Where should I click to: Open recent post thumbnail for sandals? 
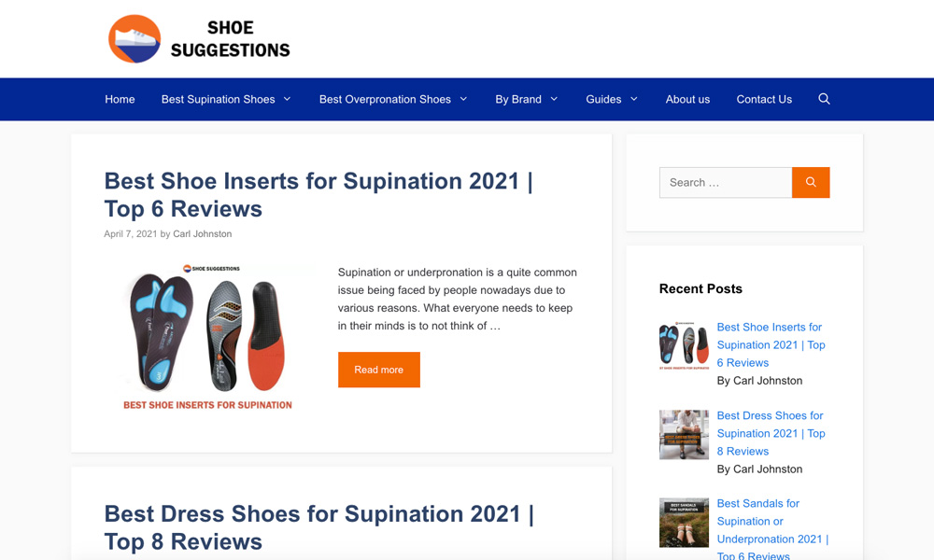click(x=684, y=522)
